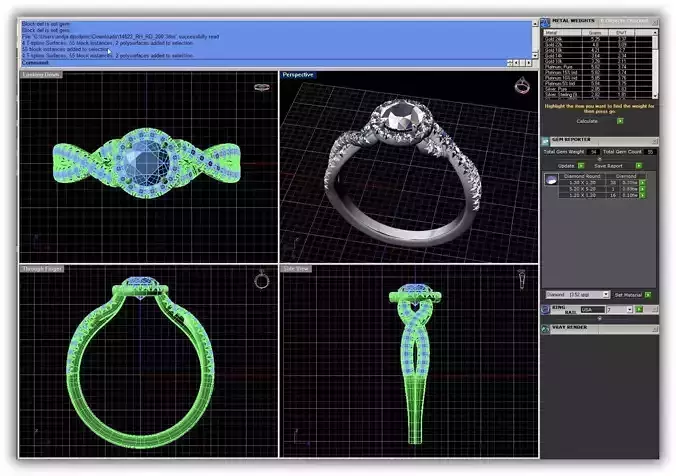Click green go button in Ring Rail bar
The height and width of the screenshot is (476, 676).
[639, 309]
